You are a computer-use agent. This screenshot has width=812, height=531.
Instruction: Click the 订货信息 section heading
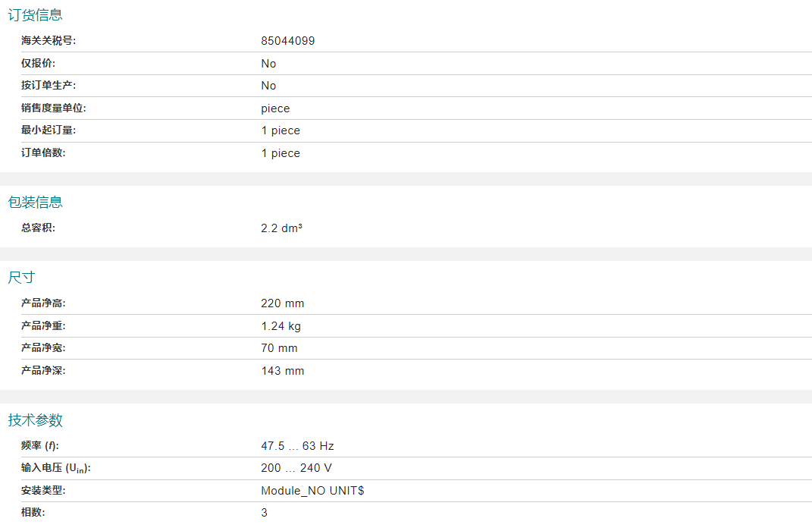click(35, 15)
